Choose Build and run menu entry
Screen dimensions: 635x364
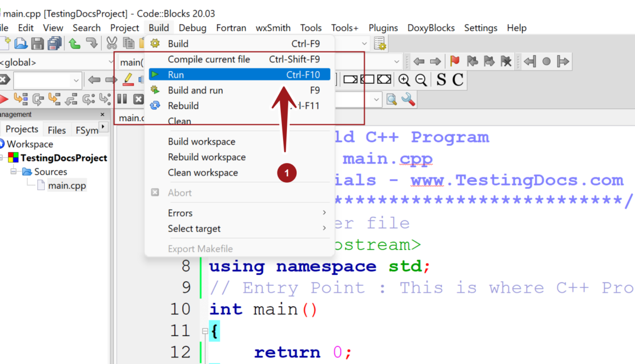point(239,90)
